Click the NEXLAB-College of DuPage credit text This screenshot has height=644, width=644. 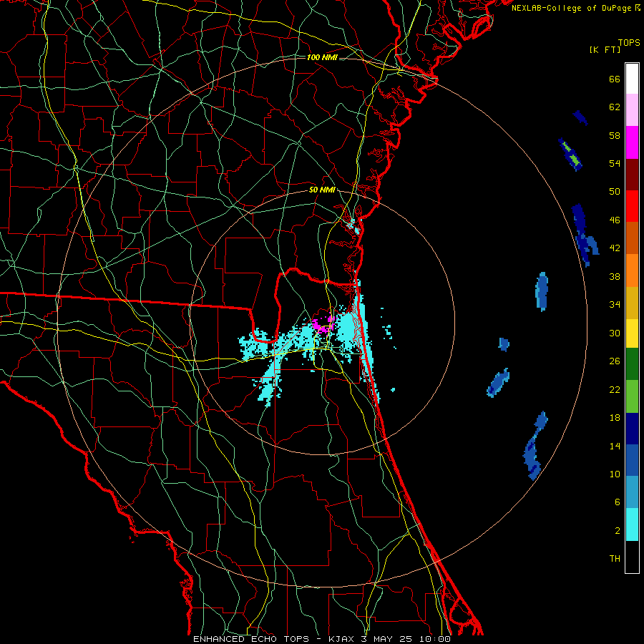tap(575, 8)
